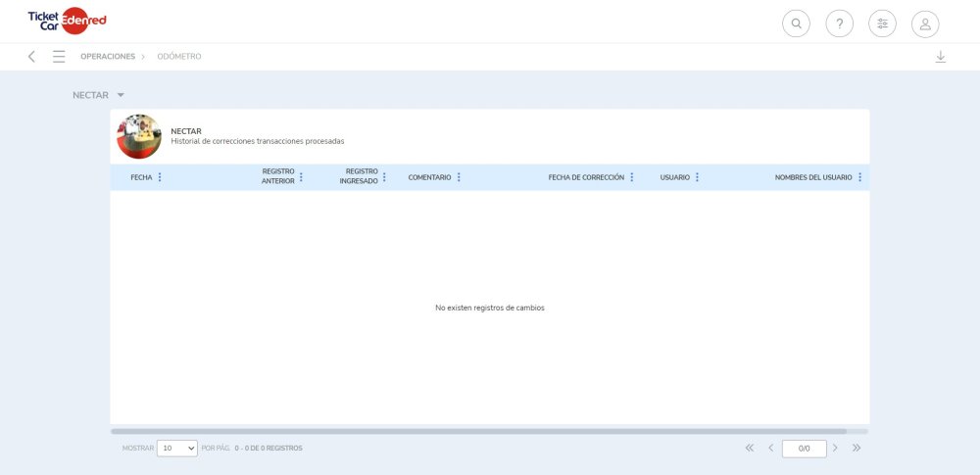Sort by REGISTRO INGRESADO header
Screen dimensions: 980x475
pos(359,176)
